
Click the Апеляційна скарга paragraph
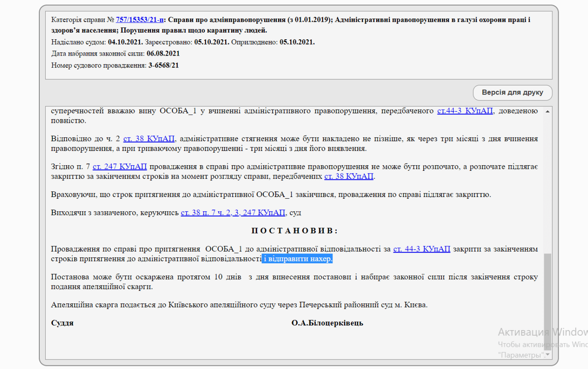[x=239, y=305]
